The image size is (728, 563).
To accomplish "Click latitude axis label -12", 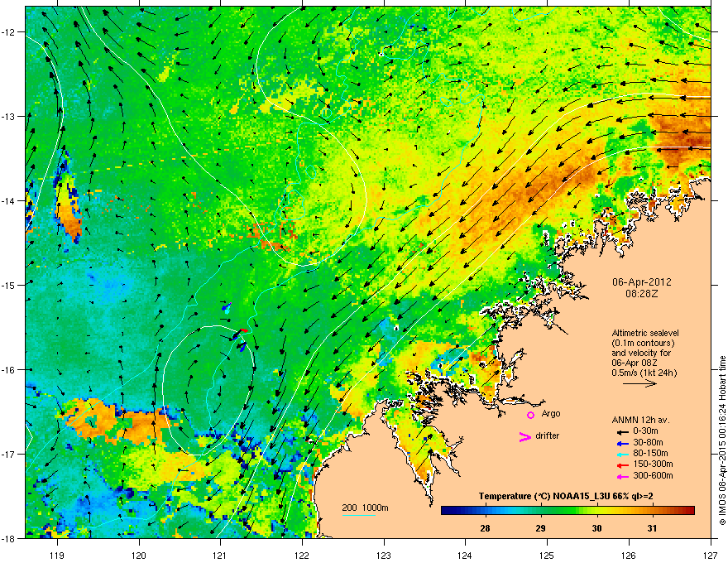I will [8, 32].
